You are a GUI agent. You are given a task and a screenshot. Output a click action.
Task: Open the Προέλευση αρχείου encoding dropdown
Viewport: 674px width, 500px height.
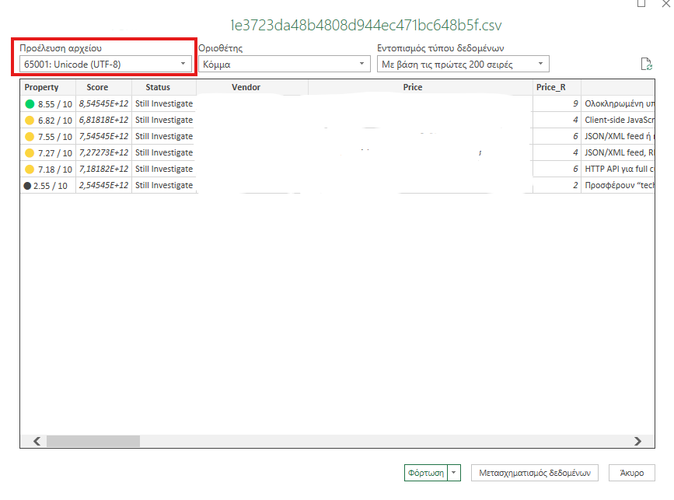(105, 63)
